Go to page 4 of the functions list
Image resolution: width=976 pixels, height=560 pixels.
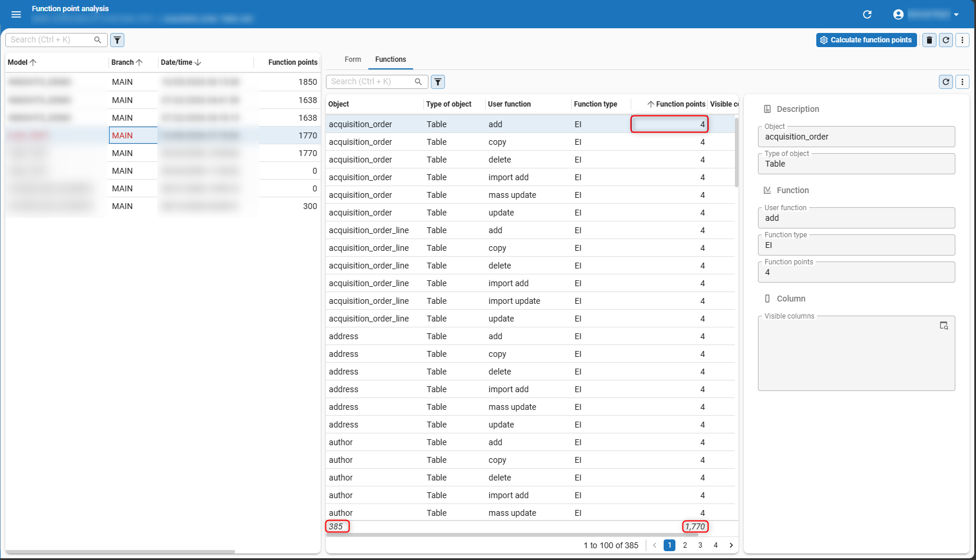[715, 545]
